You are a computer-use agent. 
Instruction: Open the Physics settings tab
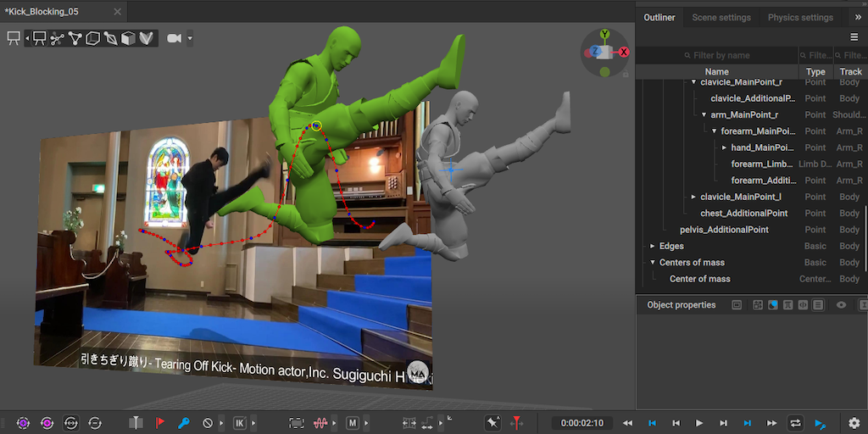click(799, 18)
